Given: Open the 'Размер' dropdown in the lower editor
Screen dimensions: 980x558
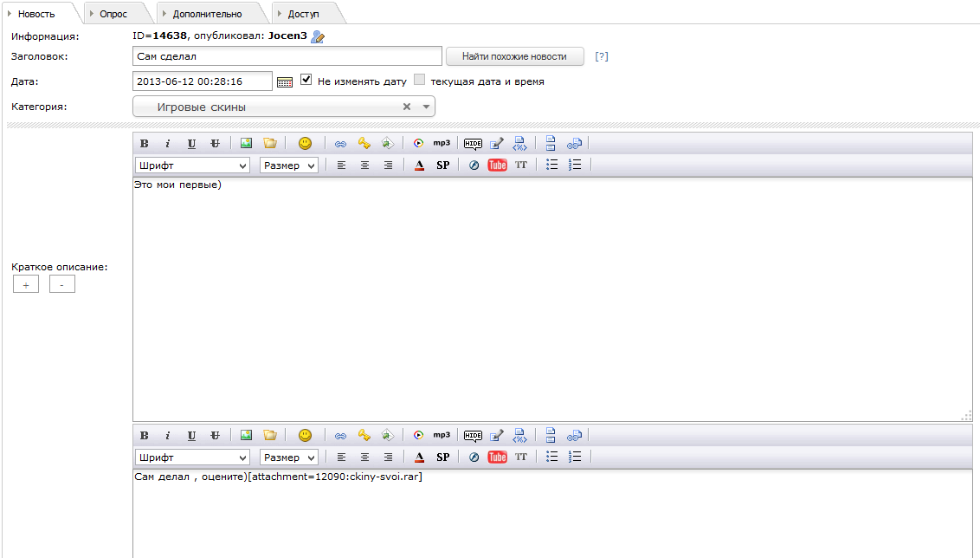Looking at the screenshot, I should click(x=289, y=457).
